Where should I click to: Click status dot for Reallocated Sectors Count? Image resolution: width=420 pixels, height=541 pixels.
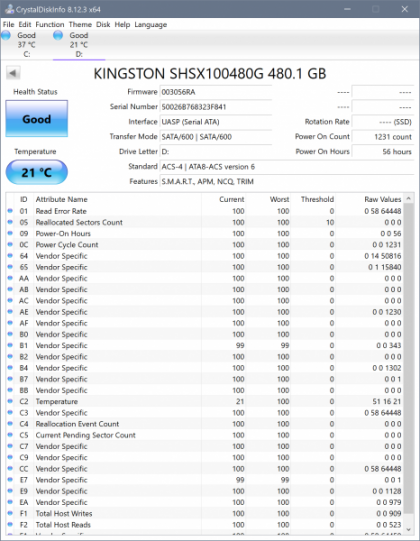point(10,222)
